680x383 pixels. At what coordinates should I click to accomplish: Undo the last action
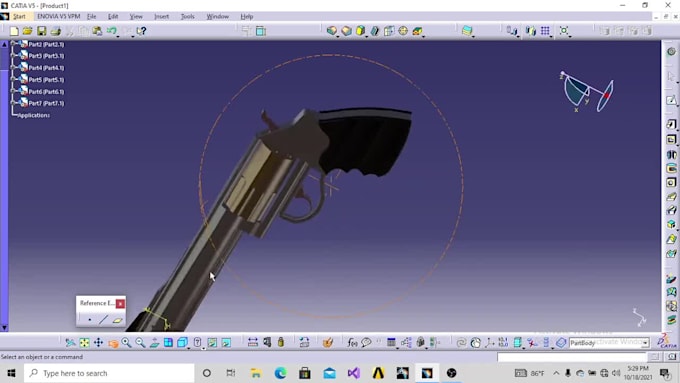pyautogui.click(x=111, y=31)
